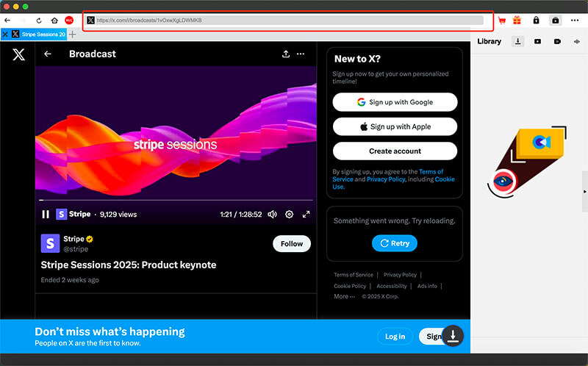
Task: Open the Terms of Service link in signup text
Action: (x=431, y=172)
